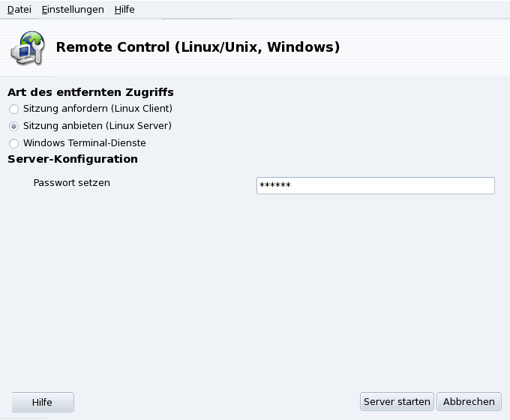
Task: Click the "Windows Terminal-Dienste" label text
Action: (84, 143)
